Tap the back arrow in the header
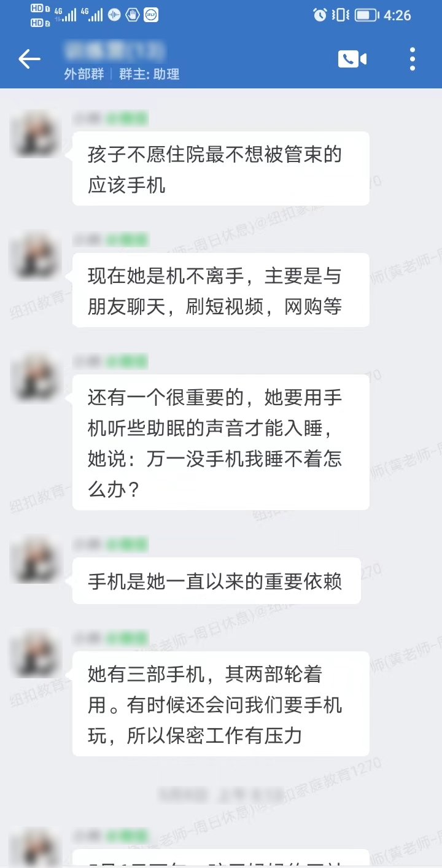Viewport: 442px width, 868px height. tap(29, 60)
